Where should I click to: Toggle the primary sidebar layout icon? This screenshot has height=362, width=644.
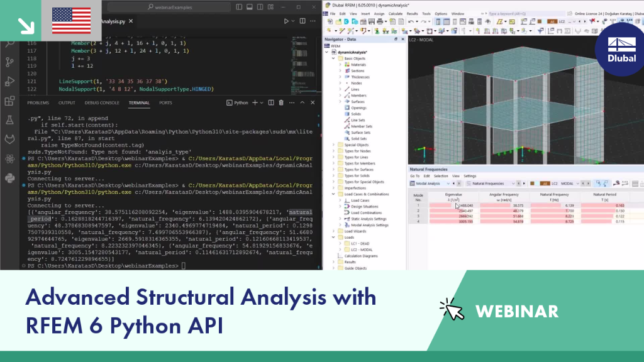(x=239, y=7)
